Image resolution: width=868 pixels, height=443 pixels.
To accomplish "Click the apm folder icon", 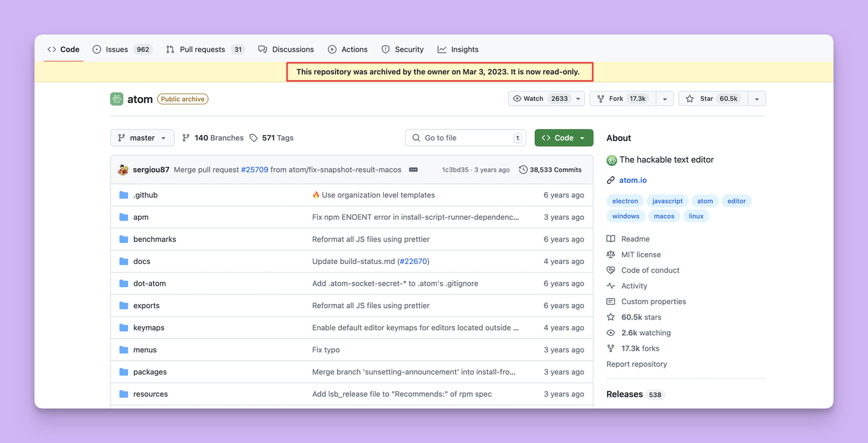I will [123, 217].
